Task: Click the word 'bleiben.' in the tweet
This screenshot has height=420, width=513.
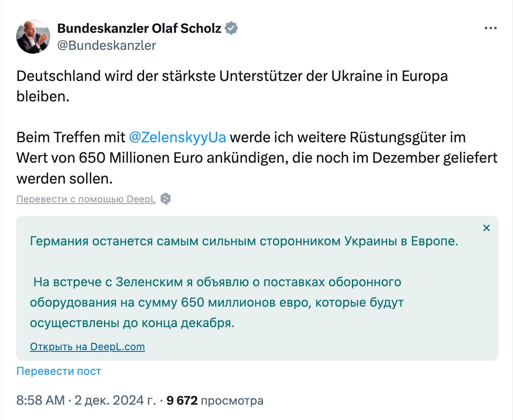Action: 43,96
